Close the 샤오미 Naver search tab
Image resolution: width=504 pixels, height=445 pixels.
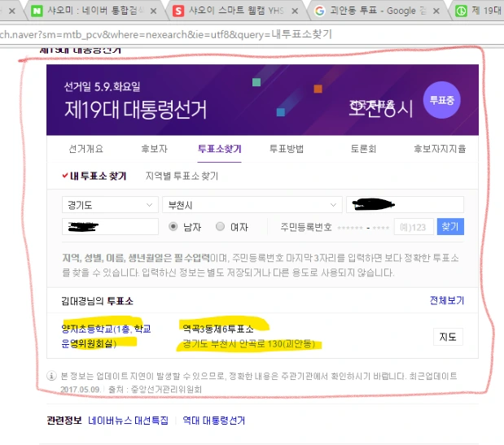click(153, 11)
